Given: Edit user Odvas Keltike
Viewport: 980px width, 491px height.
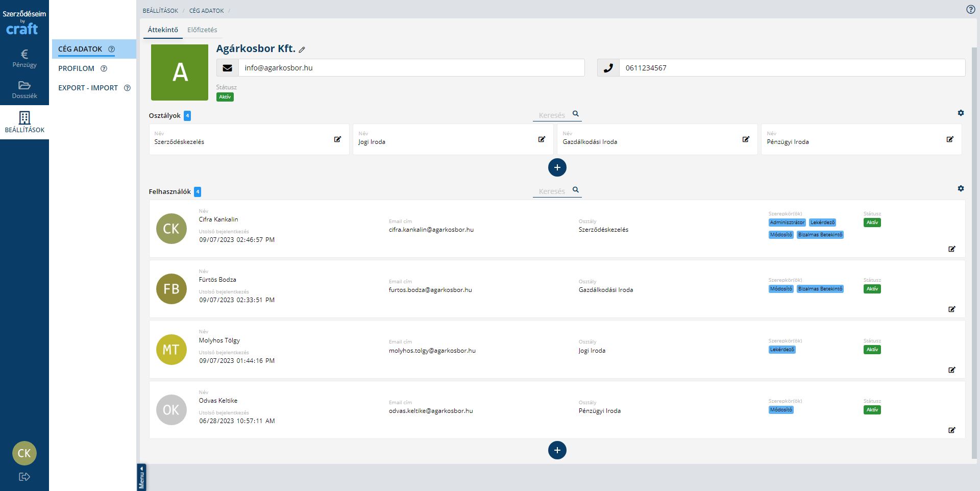Looking at the screenshot, I should tap(951, 430).
